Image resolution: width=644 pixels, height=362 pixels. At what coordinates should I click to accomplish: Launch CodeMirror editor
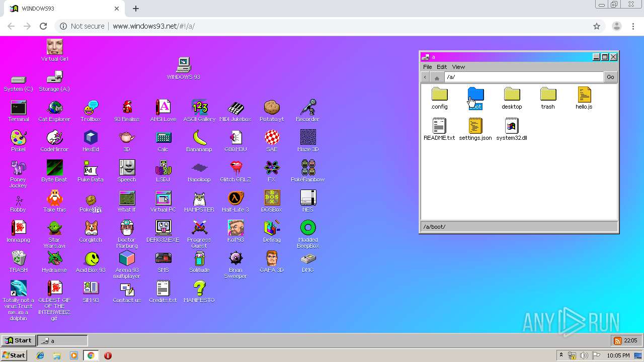tap(54, 141)
